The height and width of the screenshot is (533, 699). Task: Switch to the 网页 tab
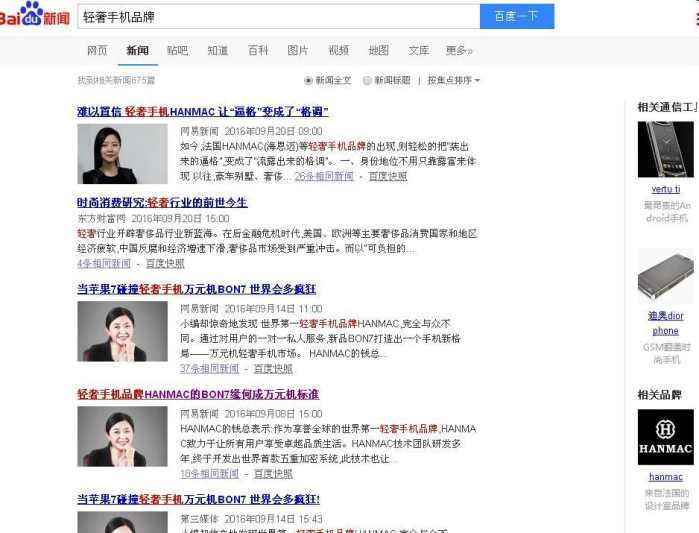click(x=97, y=50)
